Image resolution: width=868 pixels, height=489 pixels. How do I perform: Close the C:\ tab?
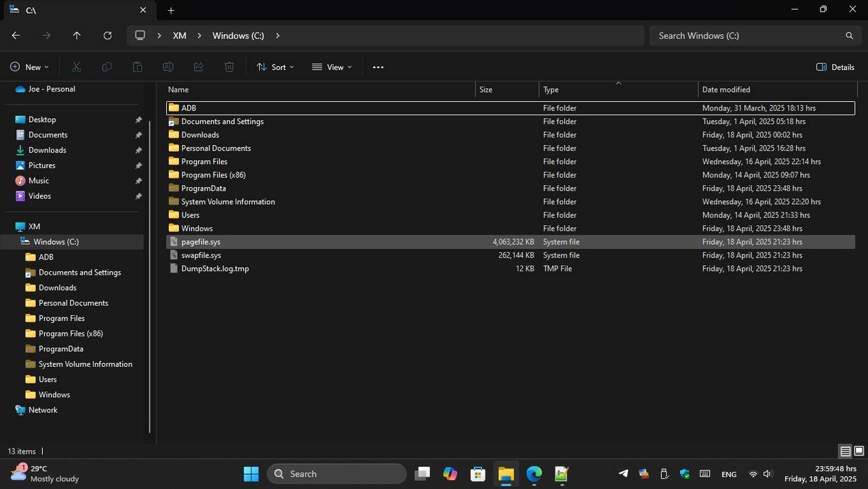(x=143, y=9)
